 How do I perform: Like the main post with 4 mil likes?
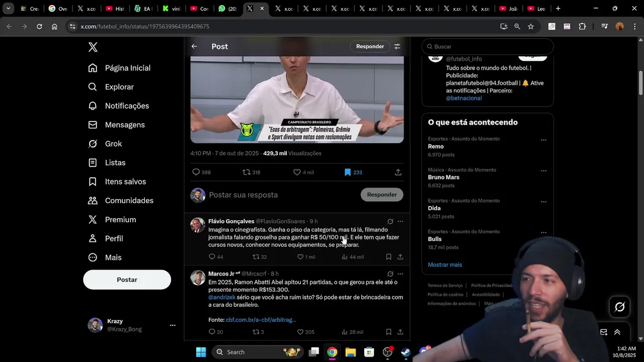[297, 172]
